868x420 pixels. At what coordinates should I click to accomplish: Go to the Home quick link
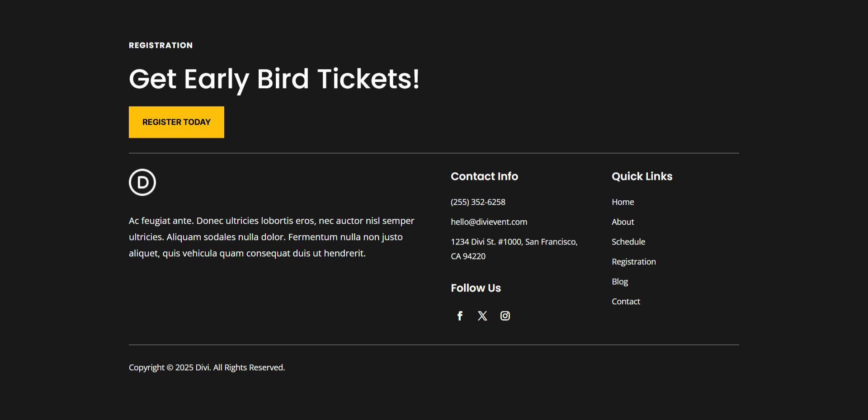[x=623, y=202]
